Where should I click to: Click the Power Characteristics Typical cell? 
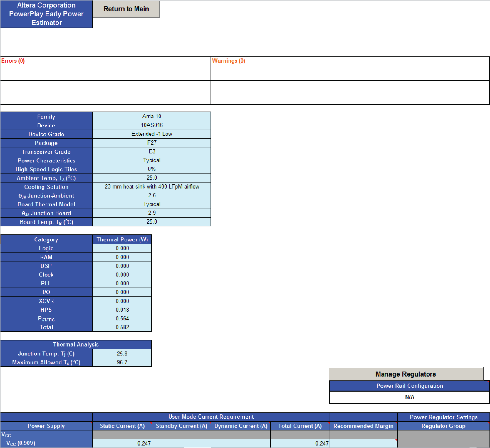click(152, 160)
